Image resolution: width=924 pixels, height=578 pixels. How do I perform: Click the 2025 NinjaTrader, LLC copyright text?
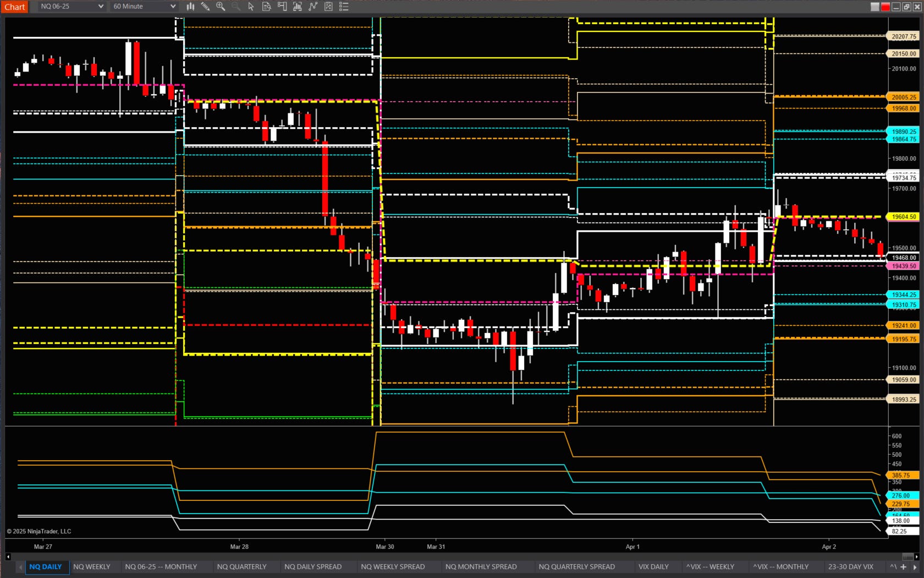[x=39, y=531]
